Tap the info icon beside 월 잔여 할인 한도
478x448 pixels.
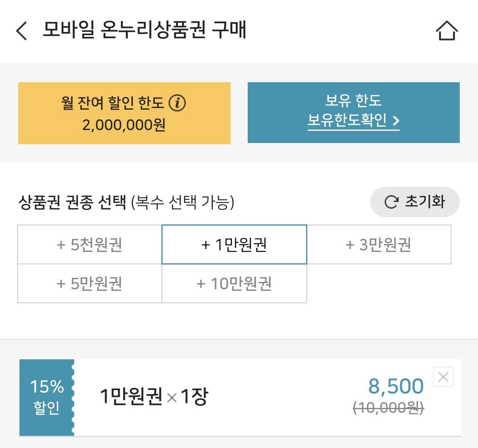pos(178,103)
